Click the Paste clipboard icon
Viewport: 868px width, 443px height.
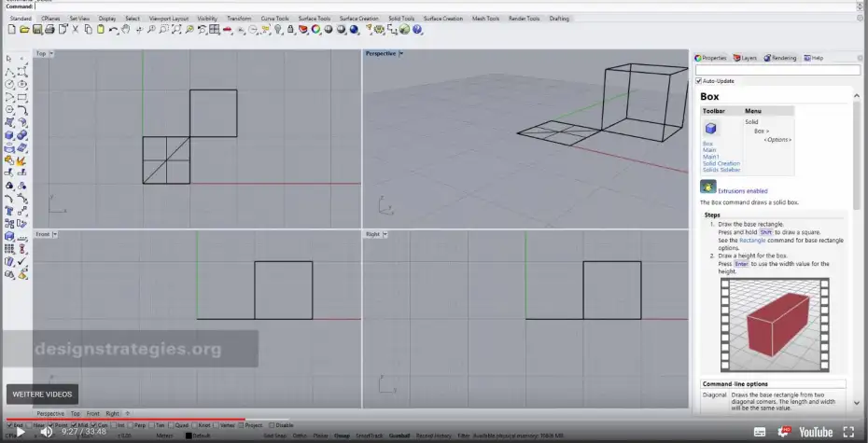point(100,29)
